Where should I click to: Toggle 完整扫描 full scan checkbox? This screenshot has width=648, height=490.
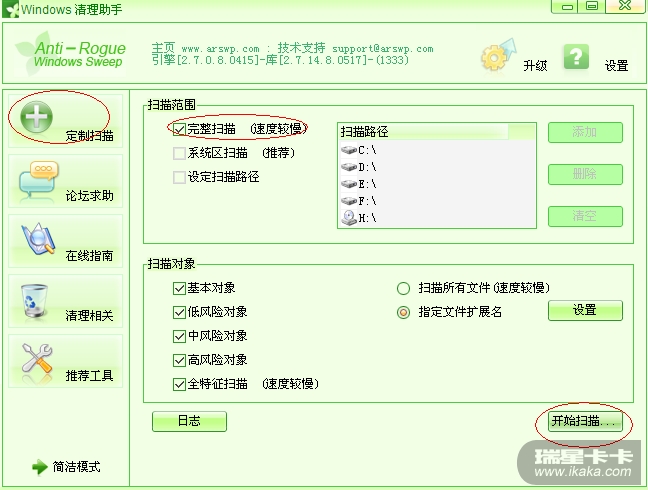179,129
